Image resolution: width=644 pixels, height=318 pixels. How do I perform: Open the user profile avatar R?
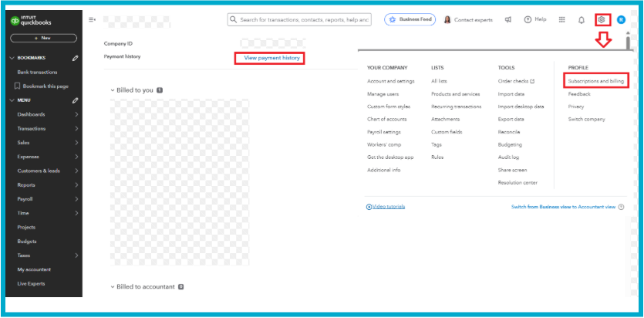621,20
